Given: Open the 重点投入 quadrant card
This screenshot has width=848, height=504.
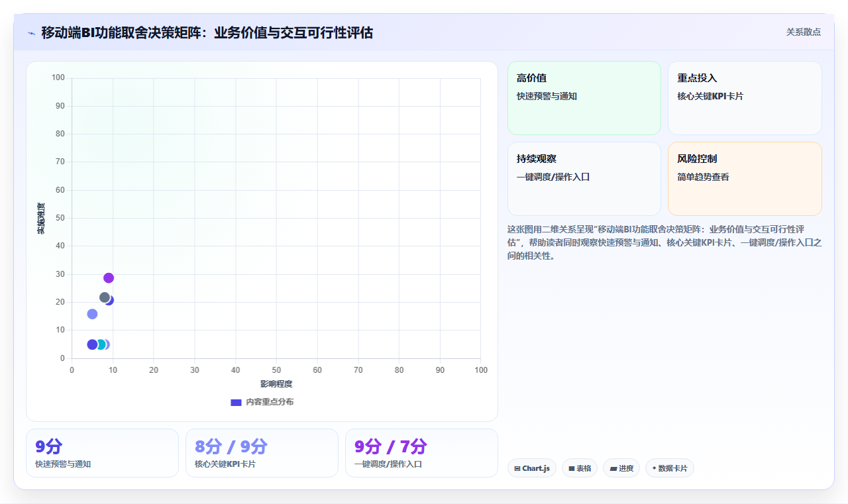Looking at the screenshot, I should pyautogui.click(x=745, y=98).
